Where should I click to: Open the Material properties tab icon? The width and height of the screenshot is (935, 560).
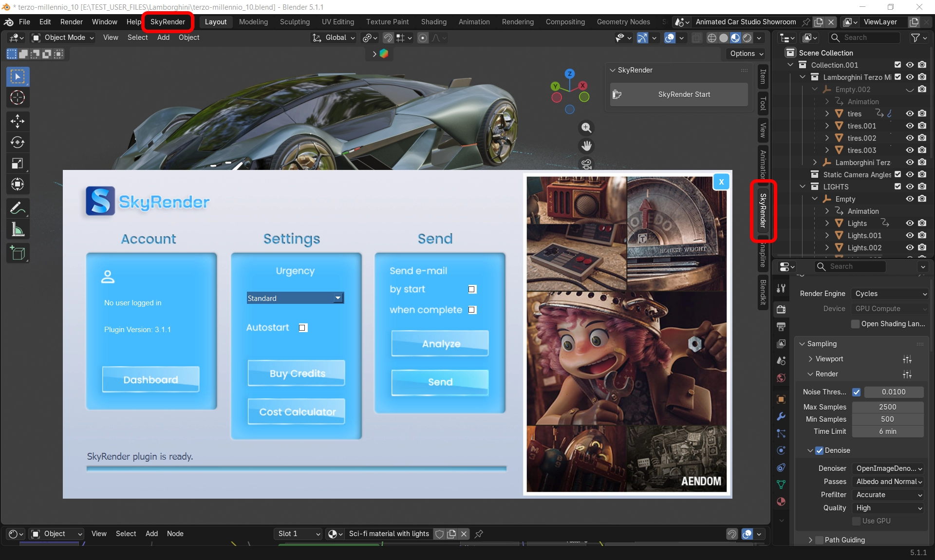[x=781, y=502]
